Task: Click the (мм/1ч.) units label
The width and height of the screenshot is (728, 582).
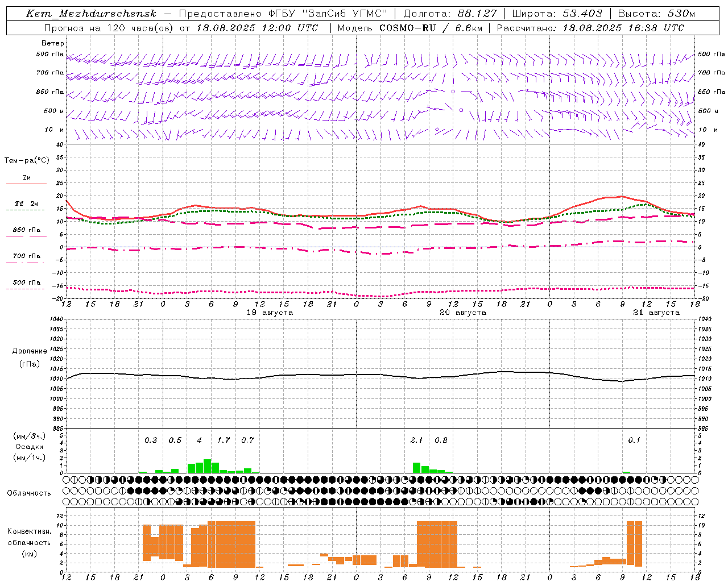Action: pyautogui.click(x=29, y=458)
